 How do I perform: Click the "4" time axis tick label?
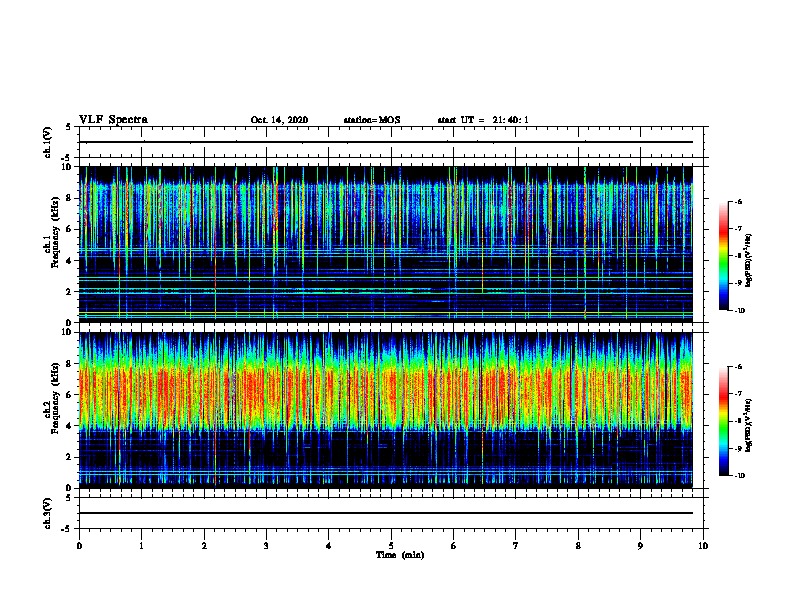point(329,546)
